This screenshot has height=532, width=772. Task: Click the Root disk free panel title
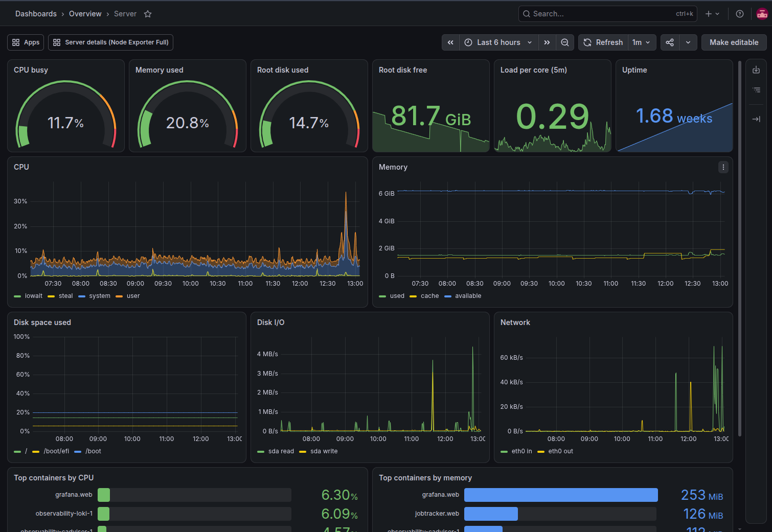tap(403, 70)
